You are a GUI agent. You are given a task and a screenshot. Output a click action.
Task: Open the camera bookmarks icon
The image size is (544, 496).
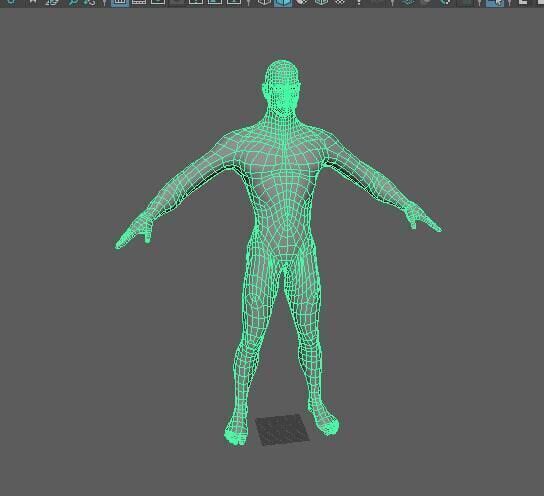click(33, 2)
